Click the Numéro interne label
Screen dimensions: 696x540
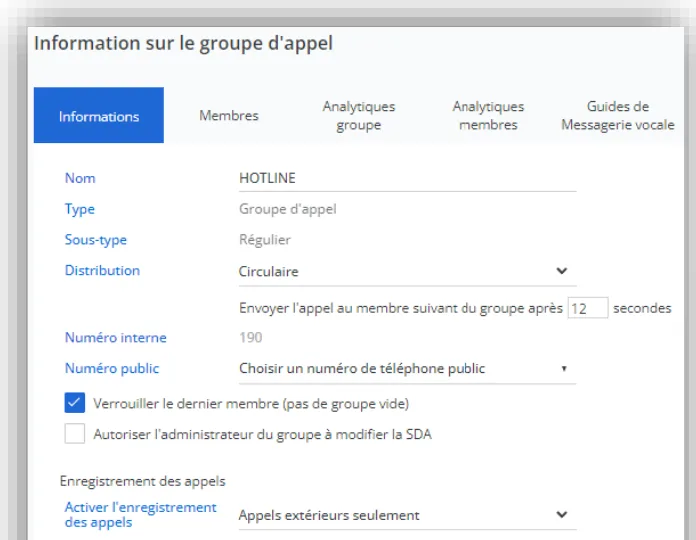(x=115, y=337)
